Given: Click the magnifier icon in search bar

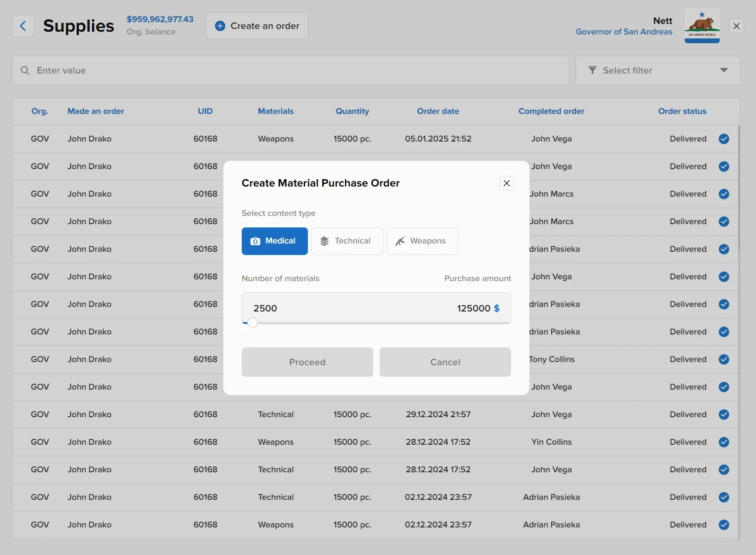Looking at the screenshot, I should pos(25,70).
